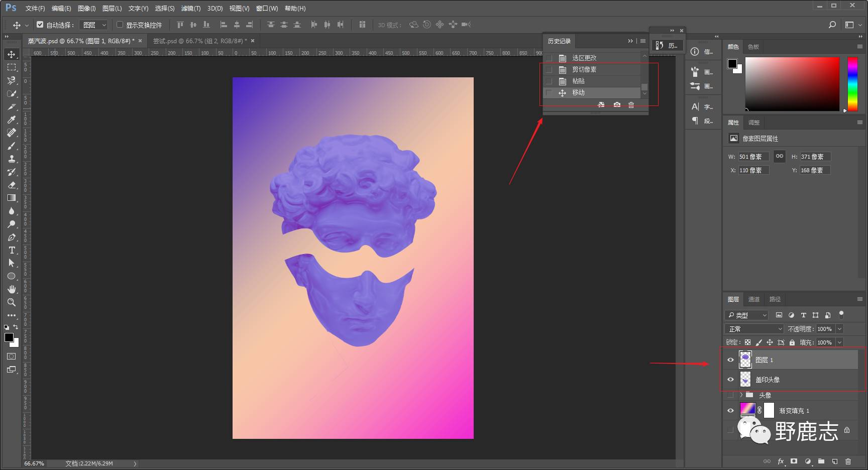
Task: Click the vertical hue spectrum slider
Action: 852,84
